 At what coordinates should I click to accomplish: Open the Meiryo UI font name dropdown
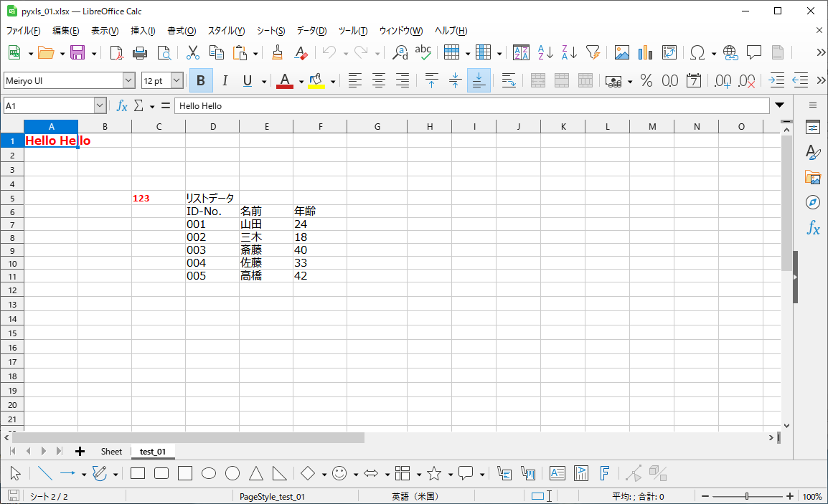point(129,81)
